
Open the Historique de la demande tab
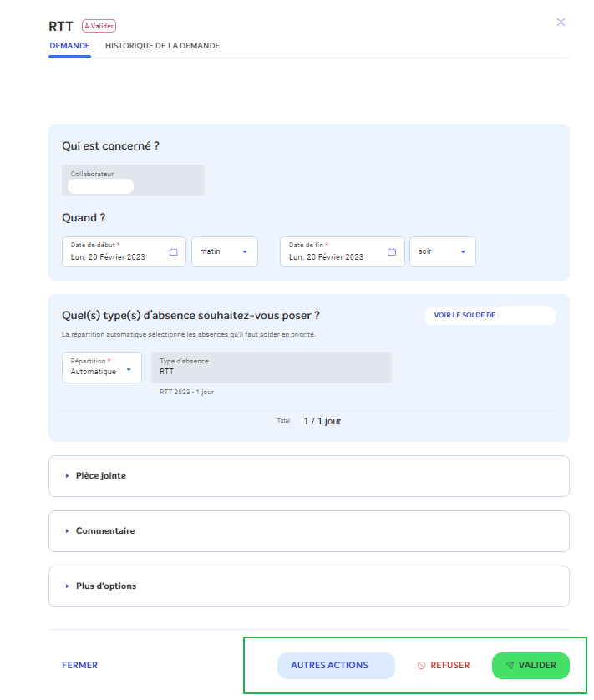pyautogui.click(x=162, y=46)
